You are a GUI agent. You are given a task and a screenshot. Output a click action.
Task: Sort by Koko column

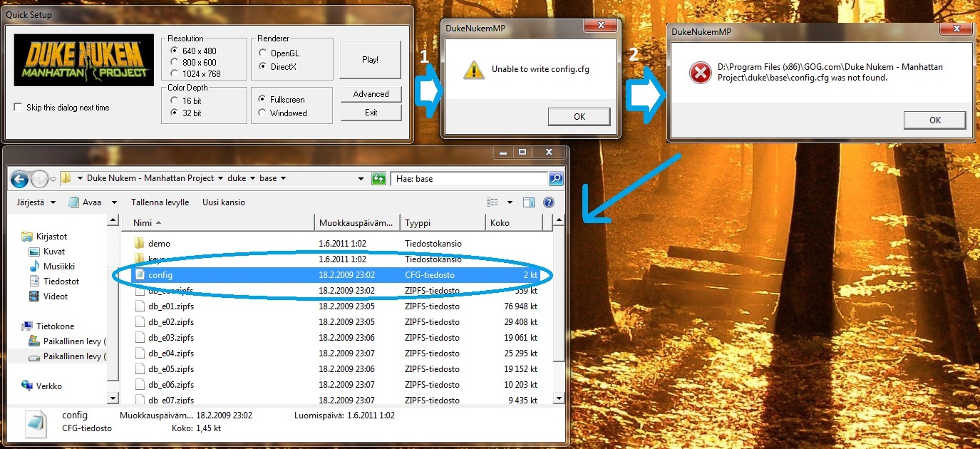click(514, 223)
